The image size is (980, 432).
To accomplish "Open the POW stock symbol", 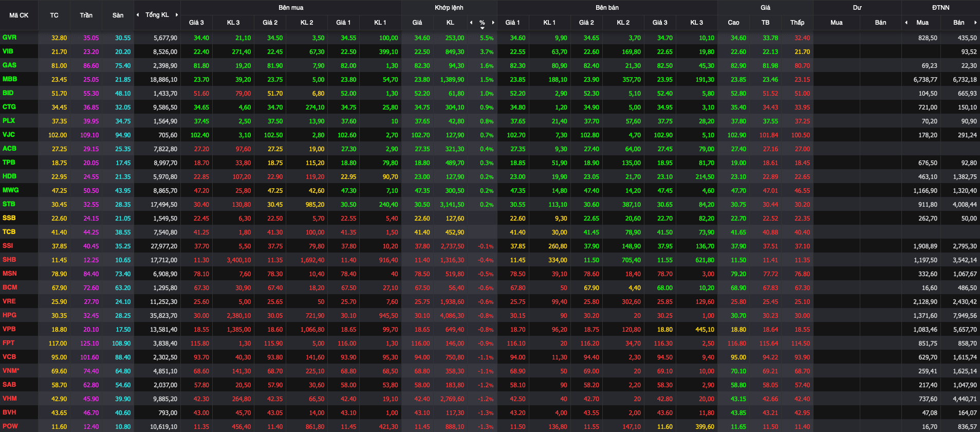I will point(10,426).
